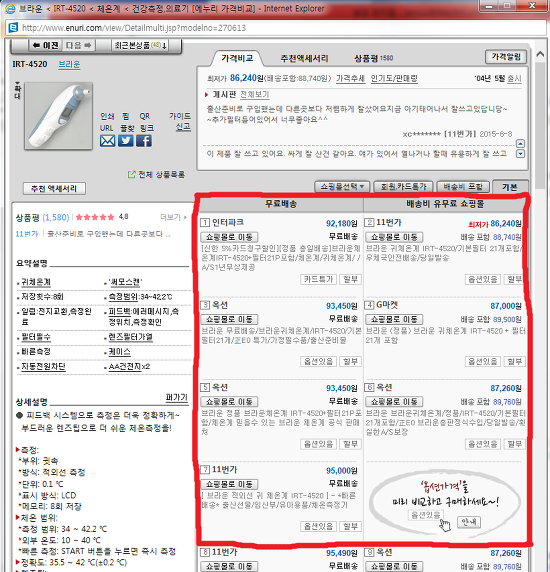Click the 회원.카드특가 filter button
The image size is (550, 572).
pyautogui.click(x=403, y=187)
